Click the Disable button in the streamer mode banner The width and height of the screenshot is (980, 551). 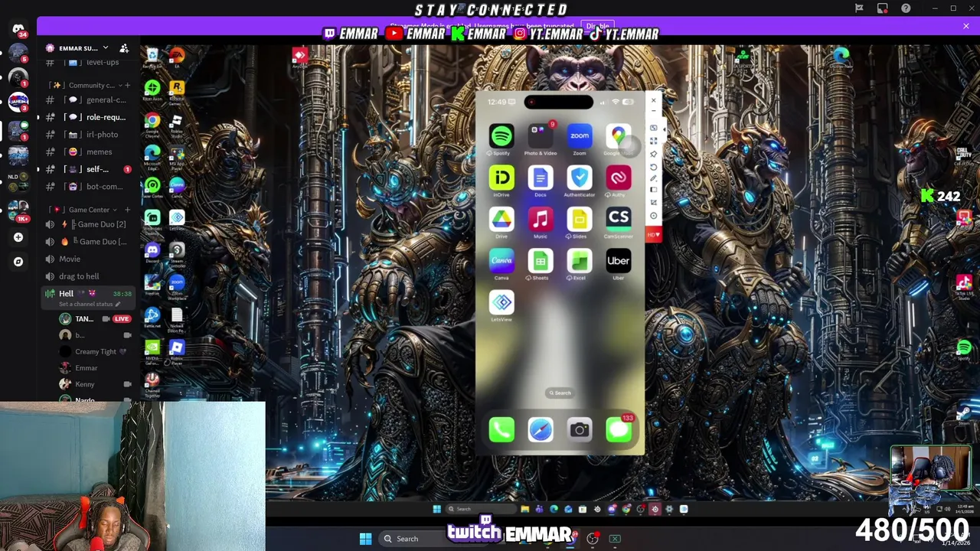597,26
